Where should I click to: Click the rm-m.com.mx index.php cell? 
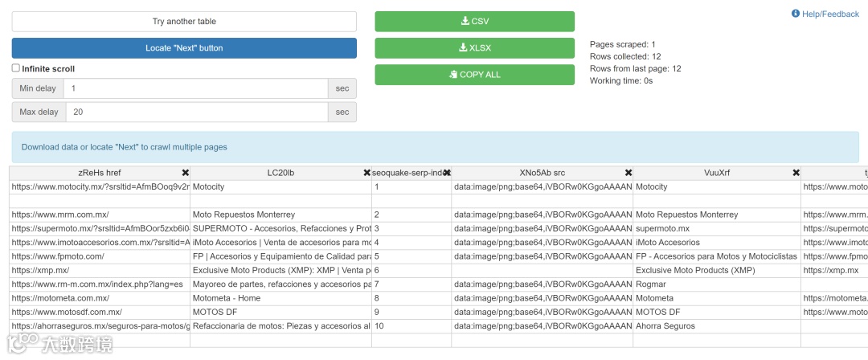coord(100,284)
